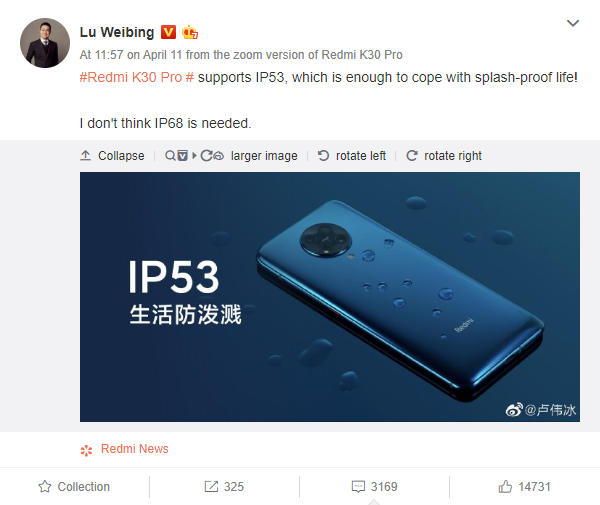Image resolution: width=600 pixels, height=505 pixels.
Task: Expand the post options chevron menu
Action: pyautogui.click(x=572, y=23)
